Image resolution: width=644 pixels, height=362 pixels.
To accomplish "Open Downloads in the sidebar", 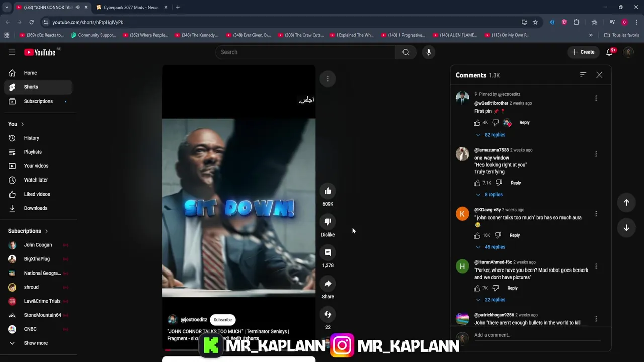I will (x=38, y=208).
